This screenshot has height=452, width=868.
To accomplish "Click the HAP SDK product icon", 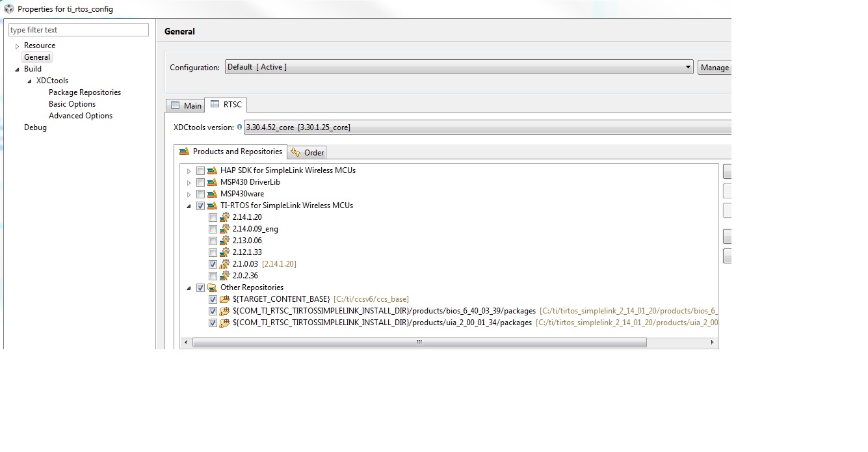I will click(x=212, y=170).
